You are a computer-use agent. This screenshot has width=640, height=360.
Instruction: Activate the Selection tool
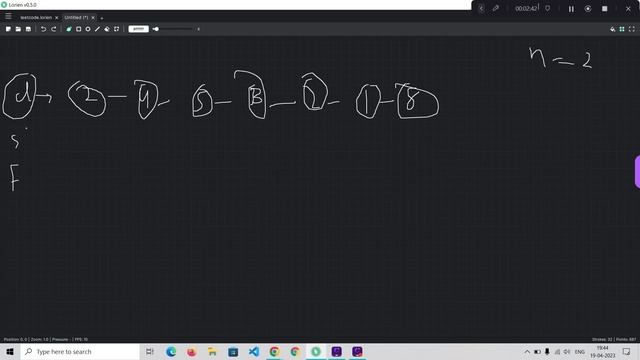(x=117, y=29)
